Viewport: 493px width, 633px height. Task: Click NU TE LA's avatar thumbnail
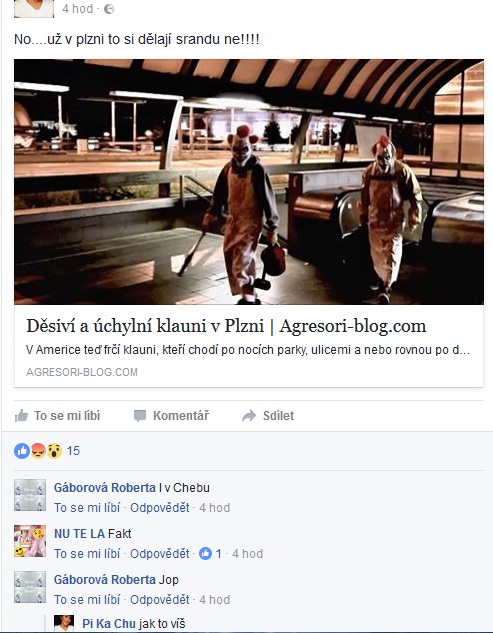(x=30, y=541)
